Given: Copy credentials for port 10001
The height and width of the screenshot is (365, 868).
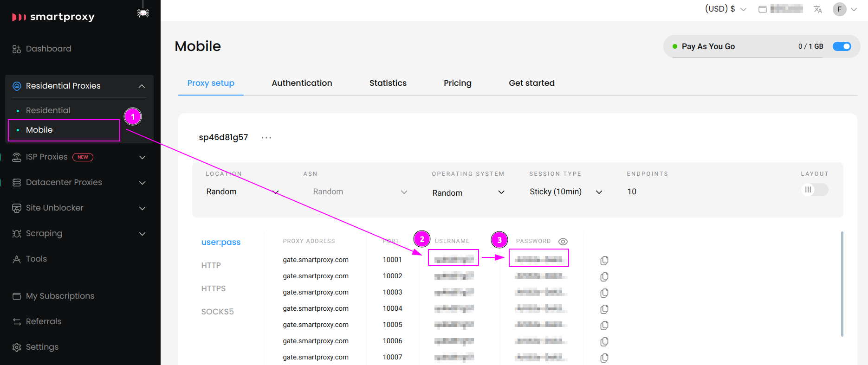Looking at the screenshot, I should 604,261.
